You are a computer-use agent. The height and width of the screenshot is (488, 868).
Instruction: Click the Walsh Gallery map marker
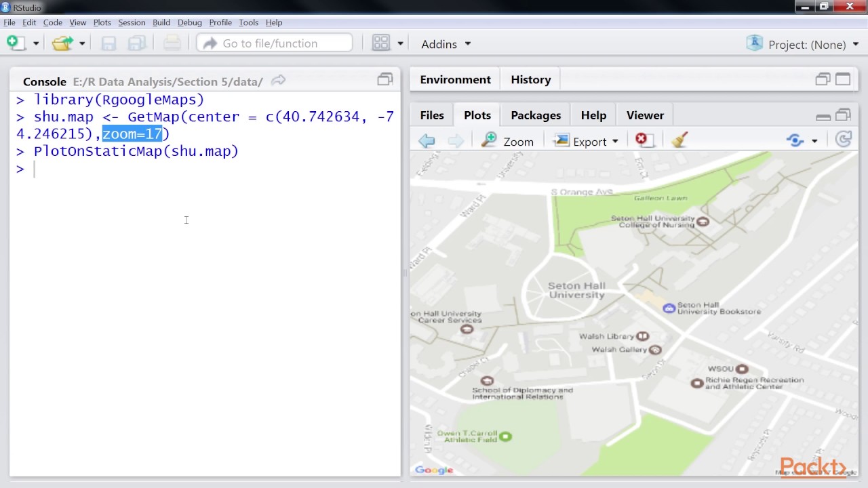click(x=655, y=350)
